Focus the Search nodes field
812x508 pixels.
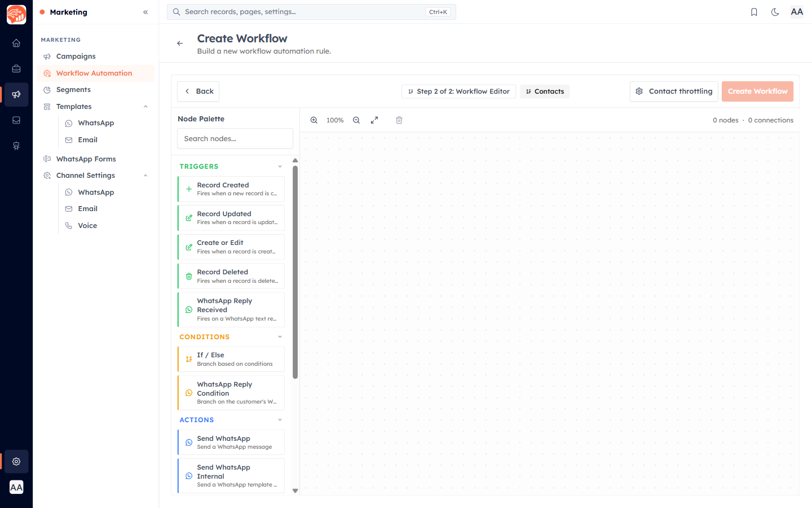pyautogui.click(x=235, y=138)
